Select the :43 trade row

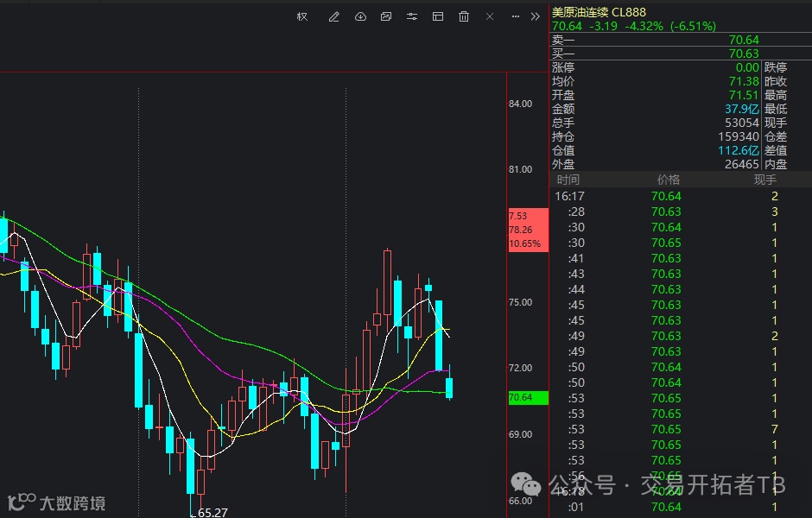[681, 274]
